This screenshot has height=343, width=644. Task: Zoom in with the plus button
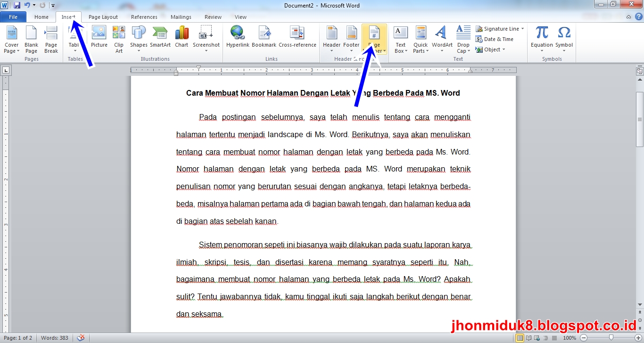tap(637, 338)
